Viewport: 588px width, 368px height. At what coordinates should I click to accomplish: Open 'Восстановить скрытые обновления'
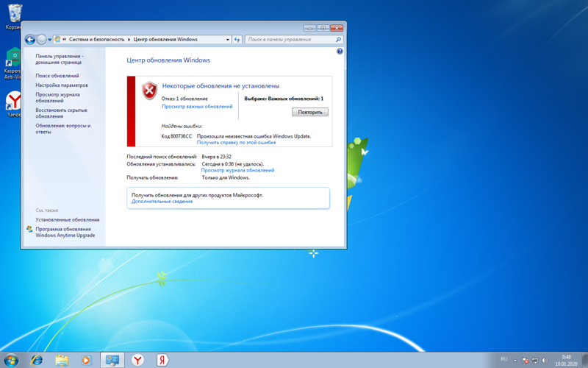click(x=62, y=113)
